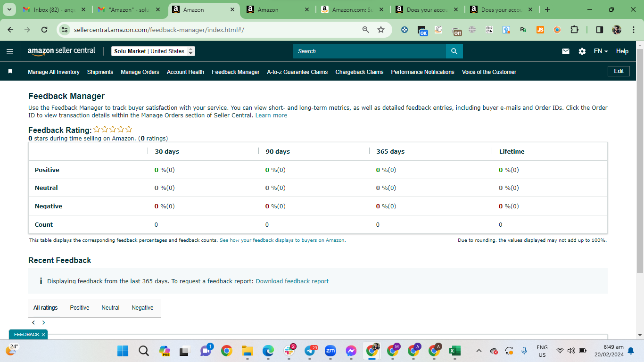
Task: Open Slack from the taskbar
Action: point(289,351)
